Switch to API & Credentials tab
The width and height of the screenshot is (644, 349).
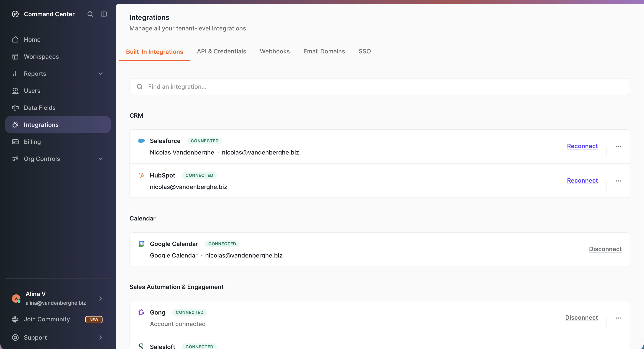pos(221,51)
